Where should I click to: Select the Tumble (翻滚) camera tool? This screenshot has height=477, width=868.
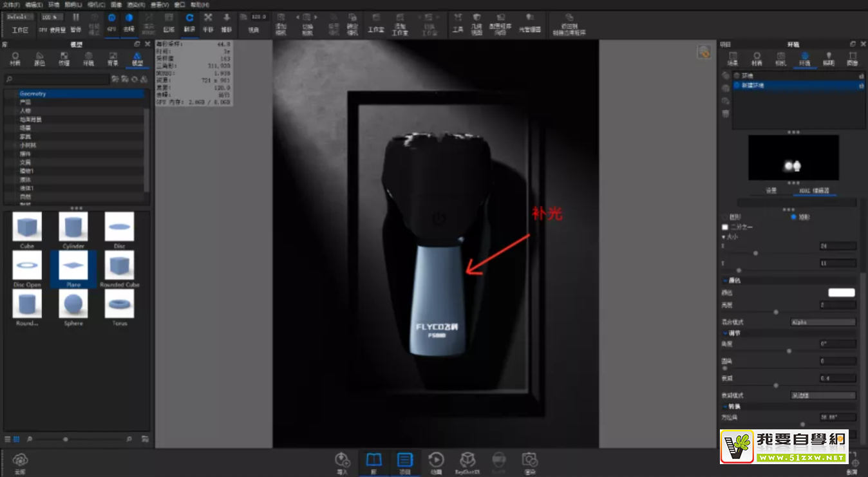189,22
